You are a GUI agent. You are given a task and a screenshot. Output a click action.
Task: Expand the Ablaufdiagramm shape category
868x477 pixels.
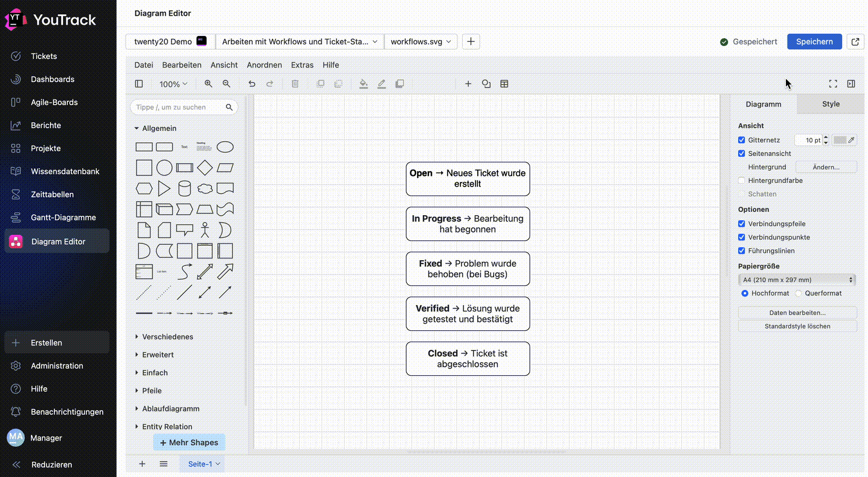[x=170, y=408]
